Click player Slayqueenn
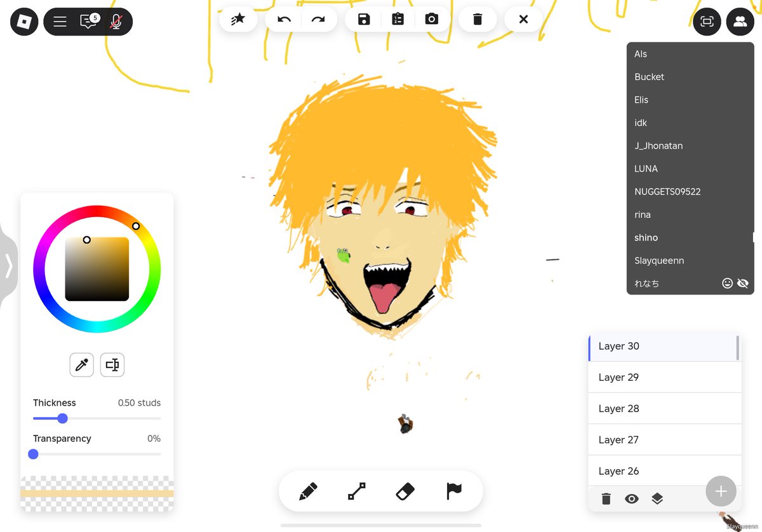The height and width of the screenshot is (532, 762). 690,260
